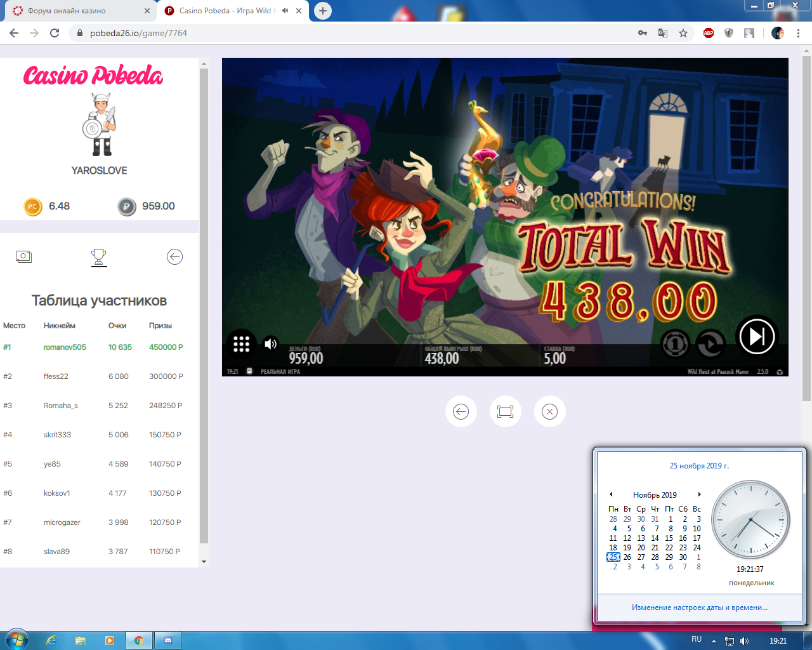The image size is (812, 650).
Task: Open the slot game menu grid icon
Action: [x=241, y=344]
